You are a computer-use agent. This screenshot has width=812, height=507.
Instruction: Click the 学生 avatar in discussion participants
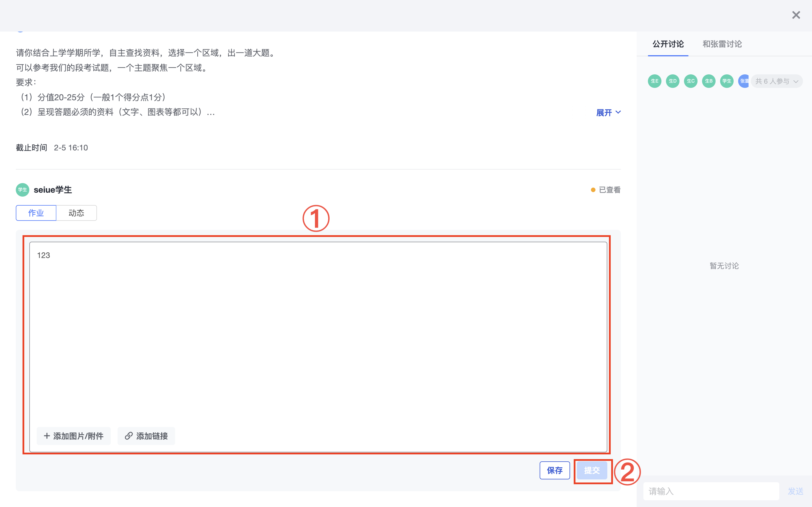click(727, 81)
